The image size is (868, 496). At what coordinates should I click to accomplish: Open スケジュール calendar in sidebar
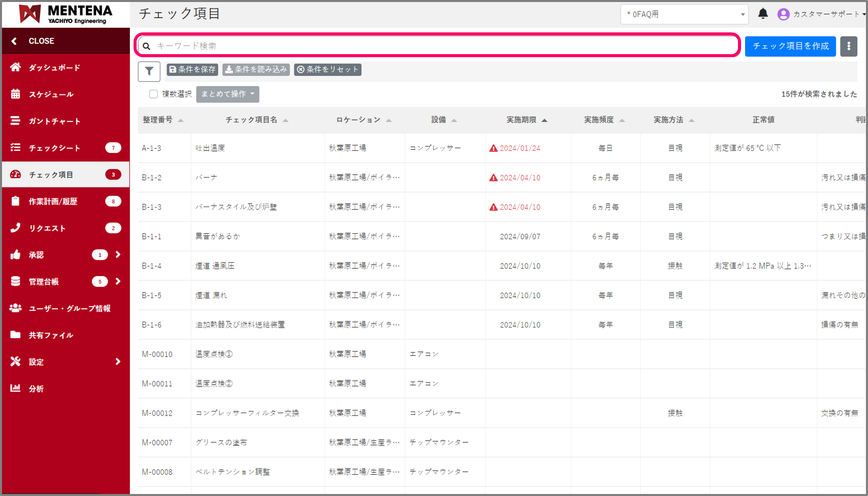[16, 94]
